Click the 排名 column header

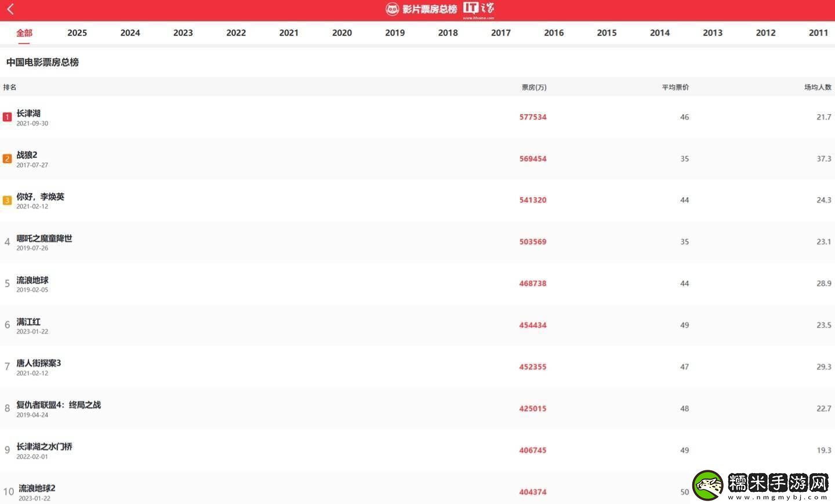pyautogui.click(x=10, y=88)
